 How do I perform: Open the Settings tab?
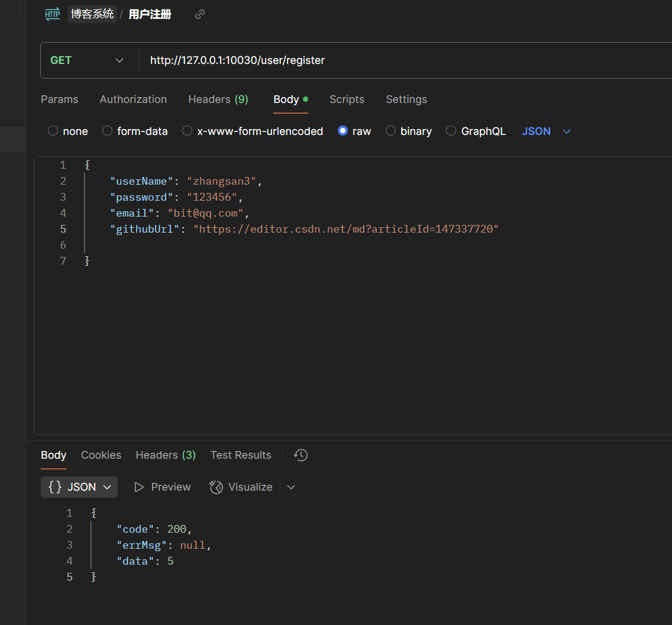(406, 99)
